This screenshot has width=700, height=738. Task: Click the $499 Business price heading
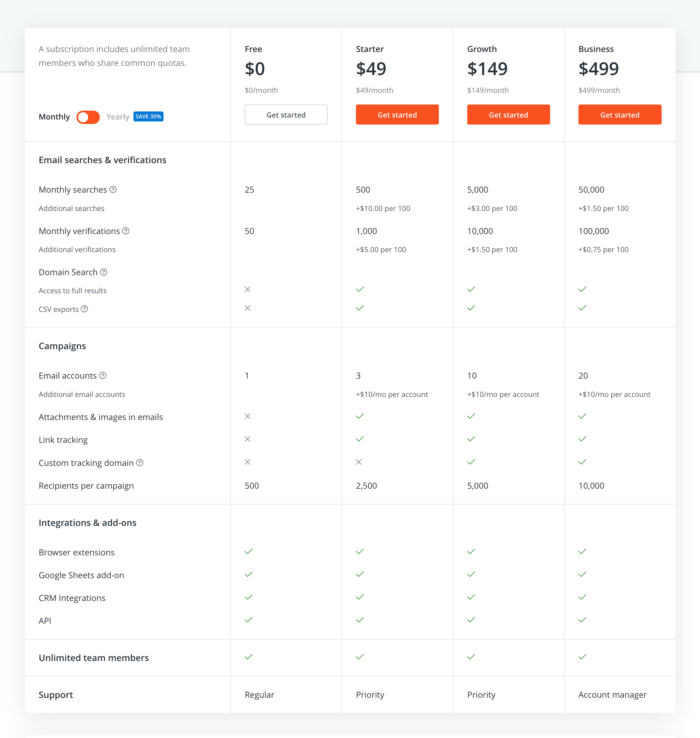(x=598, y=69)
